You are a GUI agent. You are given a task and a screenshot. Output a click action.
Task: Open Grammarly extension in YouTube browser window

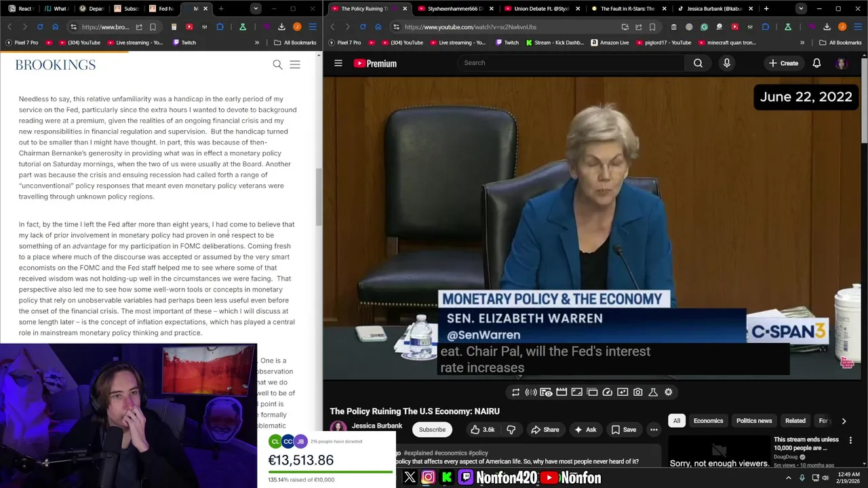point(704,27)
